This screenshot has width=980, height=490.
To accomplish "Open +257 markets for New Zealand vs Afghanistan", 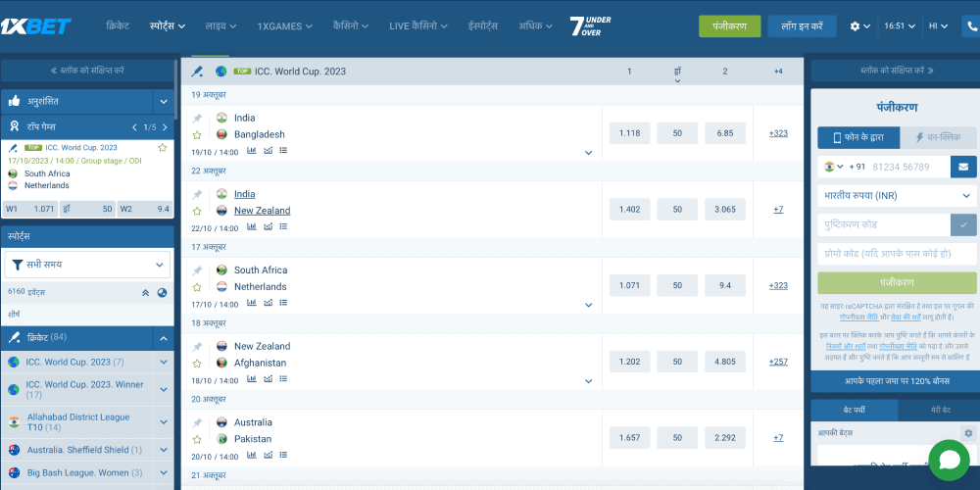I will pos(778,362).
